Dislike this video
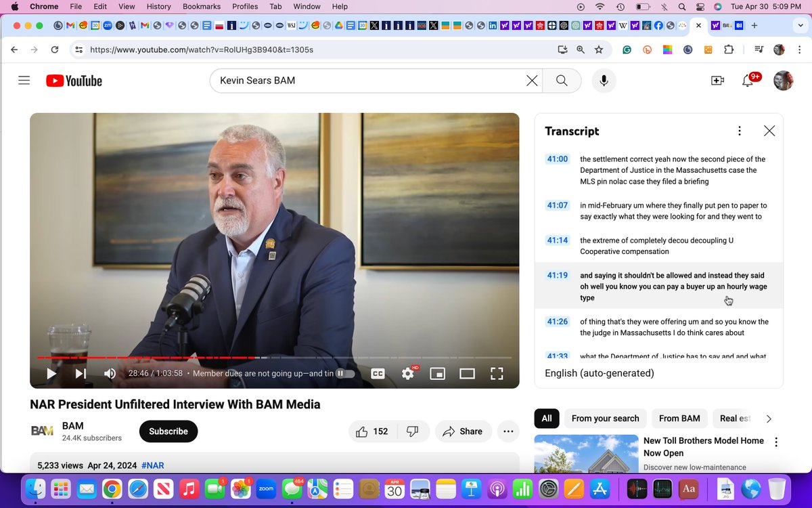812x508 pixels. click(413, 431)
